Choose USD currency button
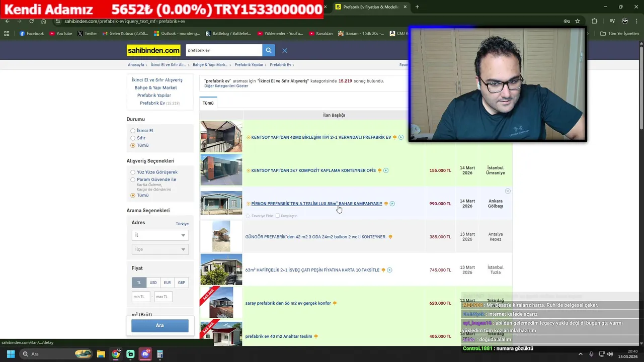The image size is (644, 362). (153, 283)
